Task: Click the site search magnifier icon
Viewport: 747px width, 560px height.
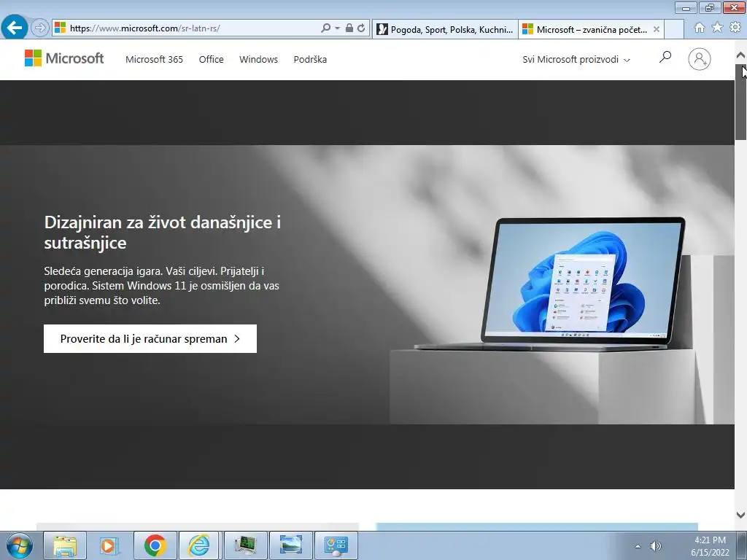Action: (665, 57)
